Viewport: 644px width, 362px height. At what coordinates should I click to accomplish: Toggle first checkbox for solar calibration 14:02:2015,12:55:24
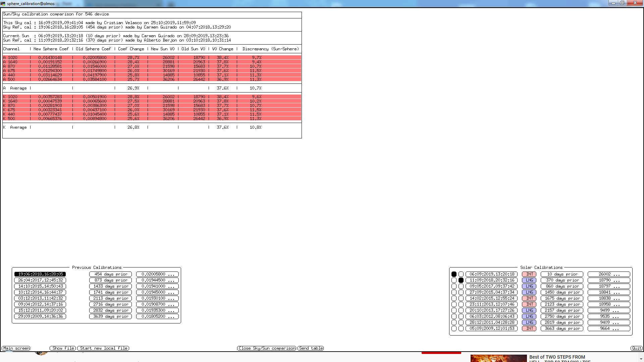pos(454,298)
